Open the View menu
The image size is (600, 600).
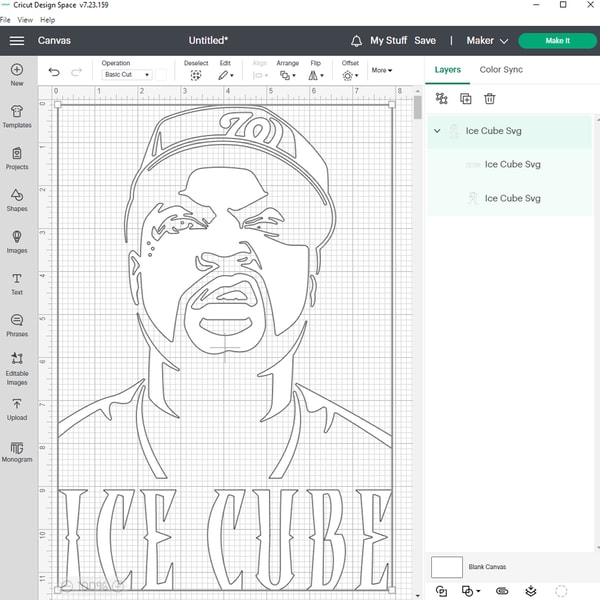coord(25,20)
